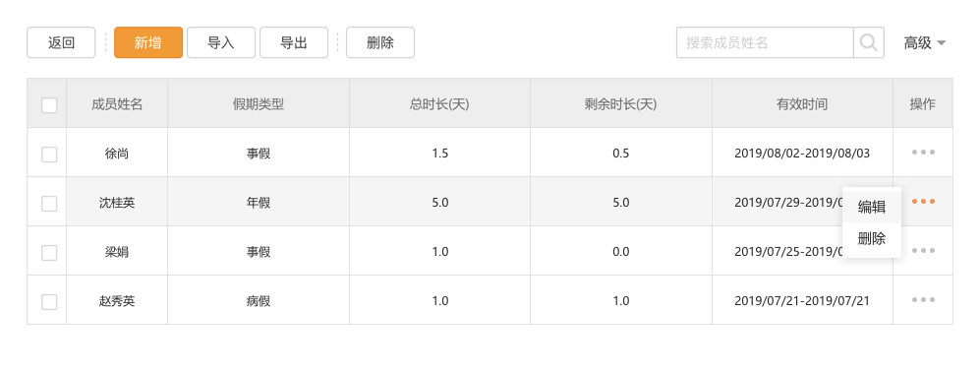Choose 编辑 in the popup menu

click(872, 207)
